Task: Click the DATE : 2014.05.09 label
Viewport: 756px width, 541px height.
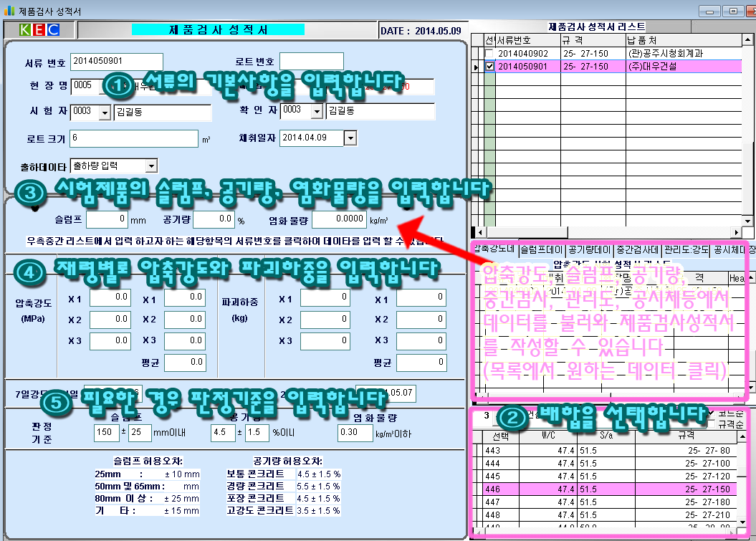Action: (x=421, y=31)
